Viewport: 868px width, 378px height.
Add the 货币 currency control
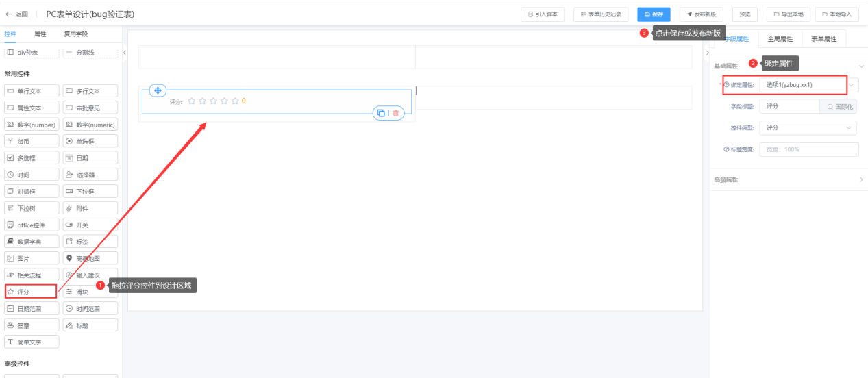32,141
